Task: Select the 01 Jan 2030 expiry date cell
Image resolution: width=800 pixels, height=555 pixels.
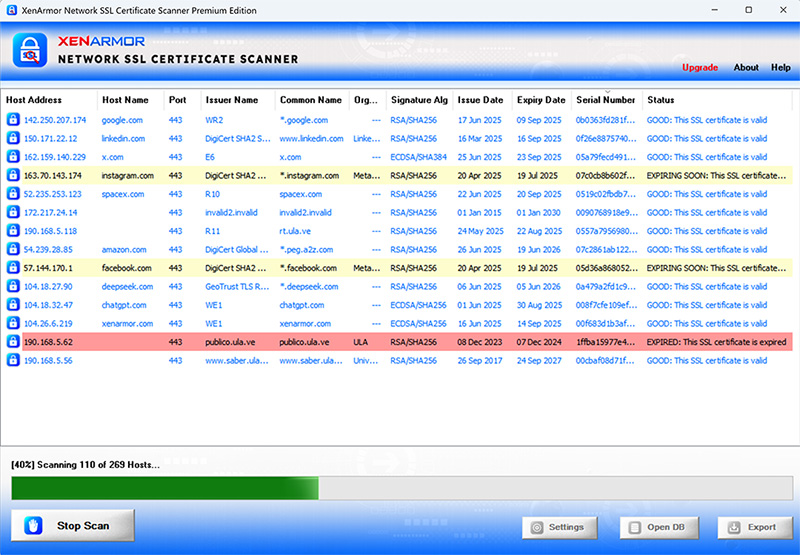Action: [538, 213]
